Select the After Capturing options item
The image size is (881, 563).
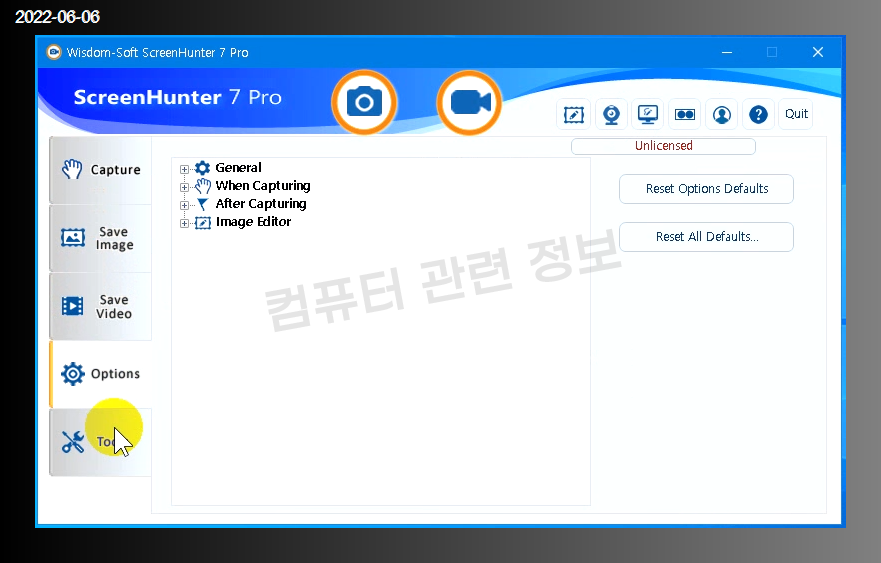pos(261,203)
